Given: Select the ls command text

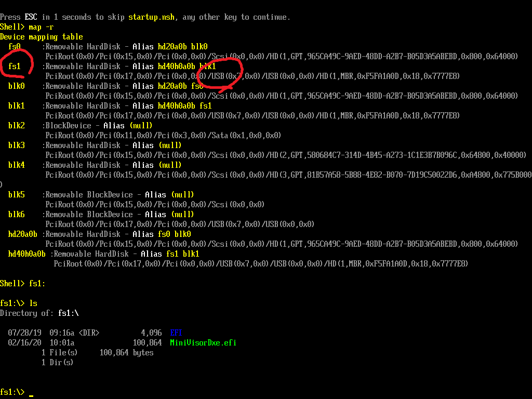Looking at the screenshot, I should [33, 303].
